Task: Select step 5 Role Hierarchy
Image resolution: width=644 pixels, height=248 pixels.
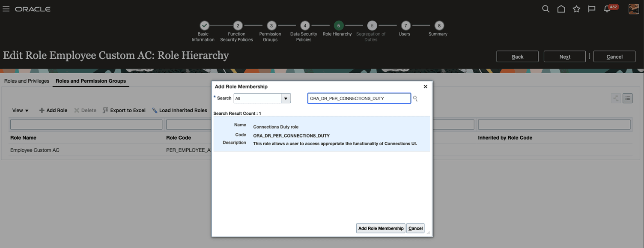Action: (338, 26)
